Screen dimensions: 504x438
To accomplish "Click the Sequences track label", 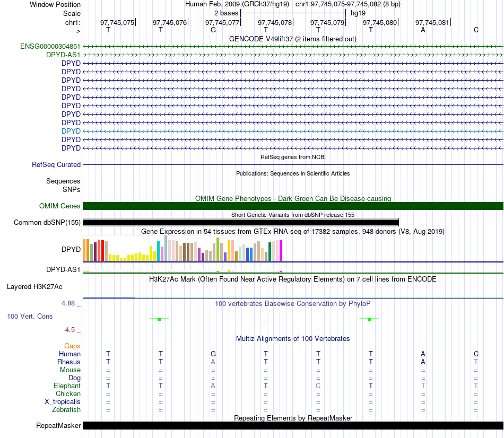I will [63, 181].
